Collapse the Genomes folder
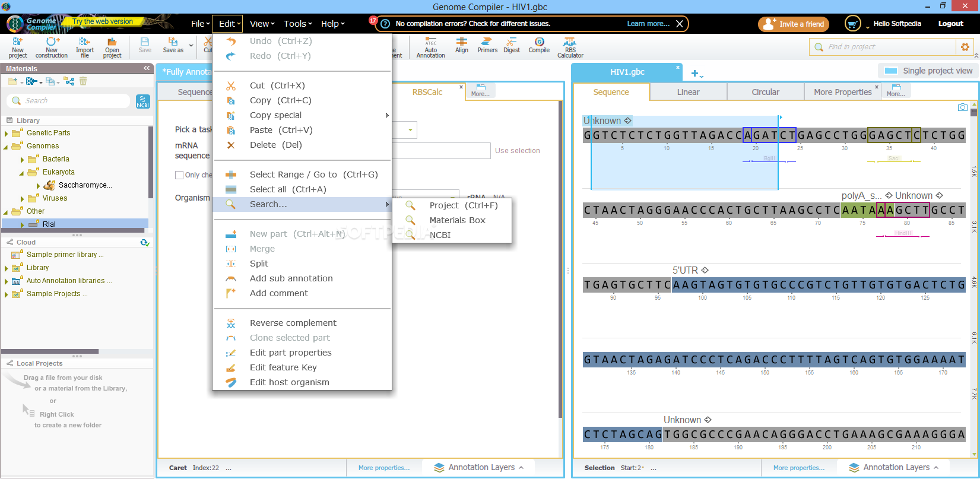The height and width of the screenshot is (479, 980). [x=7, y=147]
